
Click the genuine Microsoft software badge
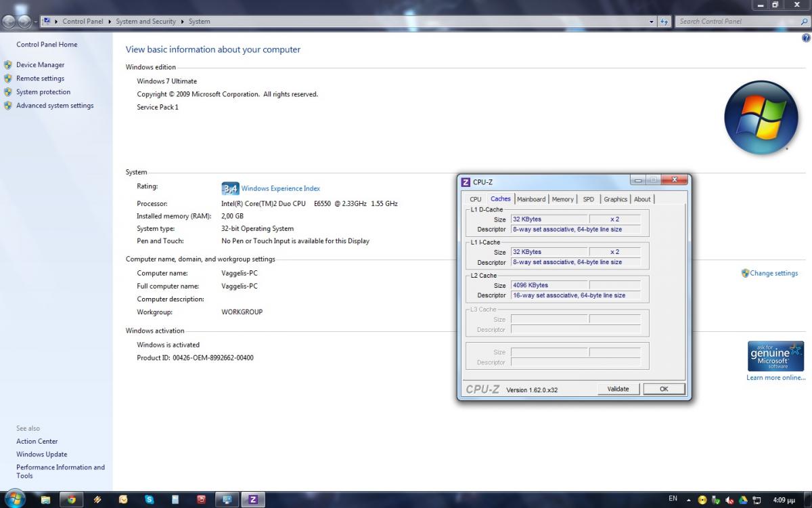[775, 356]
